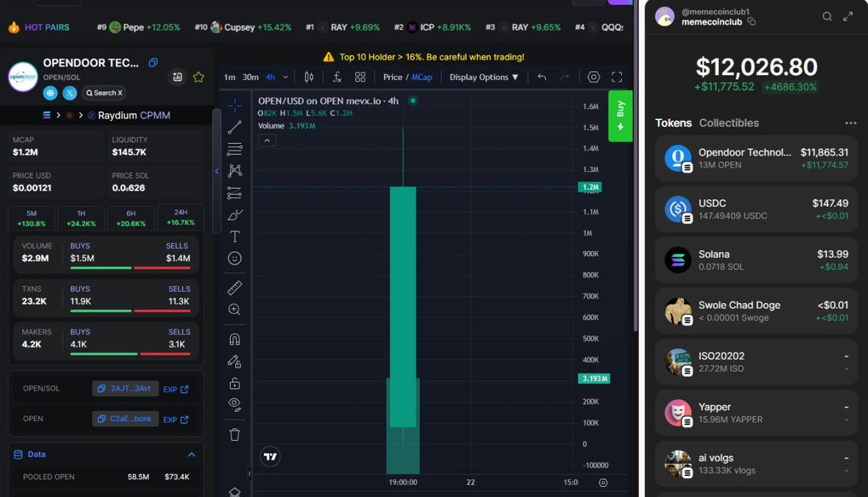
Task: Select the zoom in tool
Action: [x=234, y=310]
